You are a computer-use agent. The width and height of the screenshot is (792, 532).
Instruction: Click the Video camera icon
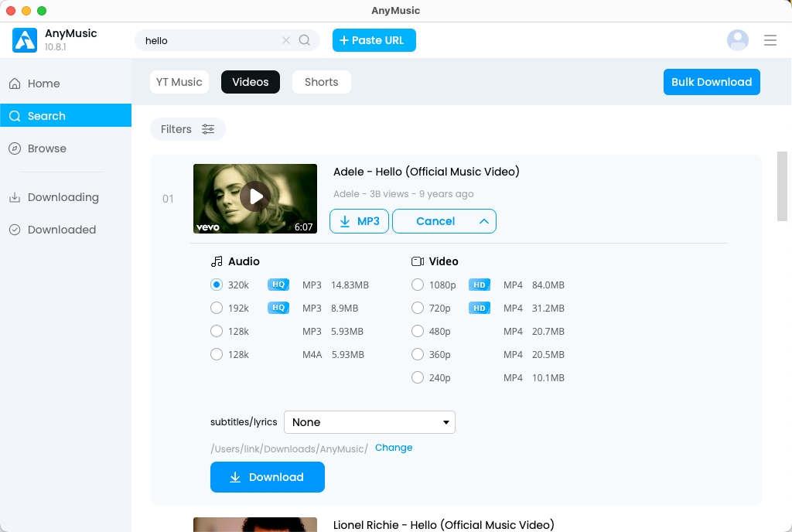[x=418, y=261]
